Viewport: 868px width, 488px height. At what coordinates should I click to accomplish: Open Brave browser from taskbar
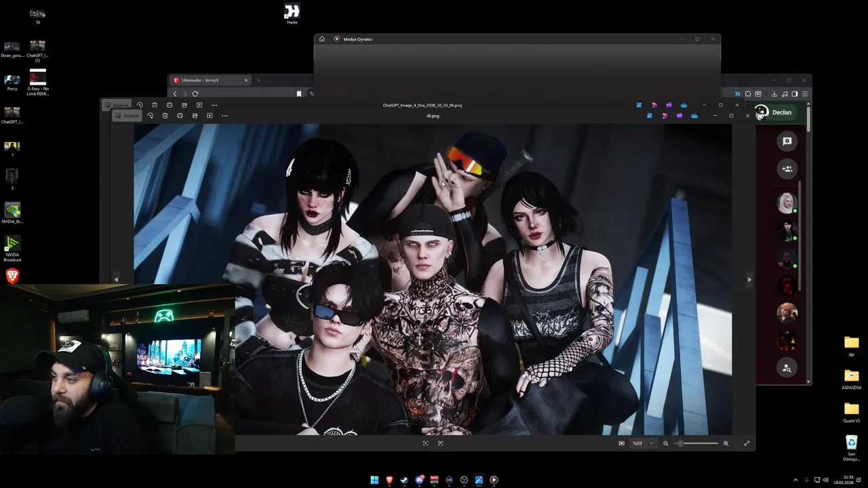coord(389,480)
